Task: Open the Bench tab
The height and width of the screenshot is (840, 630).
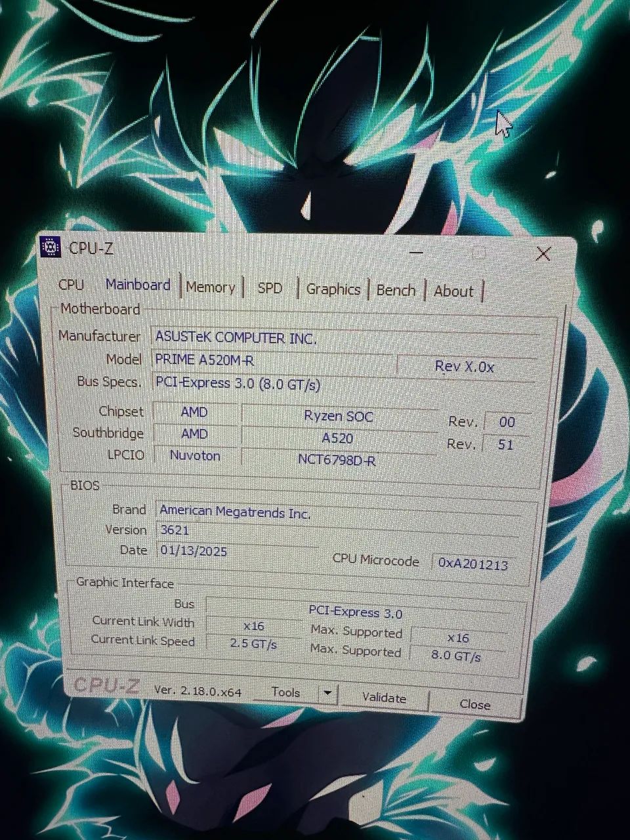Action: tap(396, 290)
